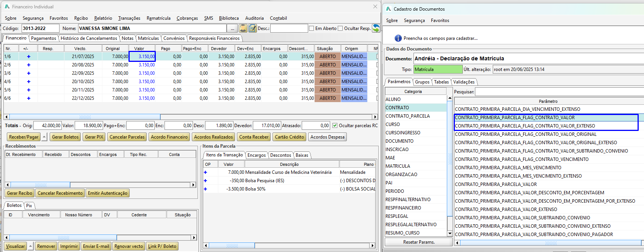Click the plus icon in row 5/6
The width and height of the screenshot is (644, 252).
pyautogui.click(x=28, y=90)
